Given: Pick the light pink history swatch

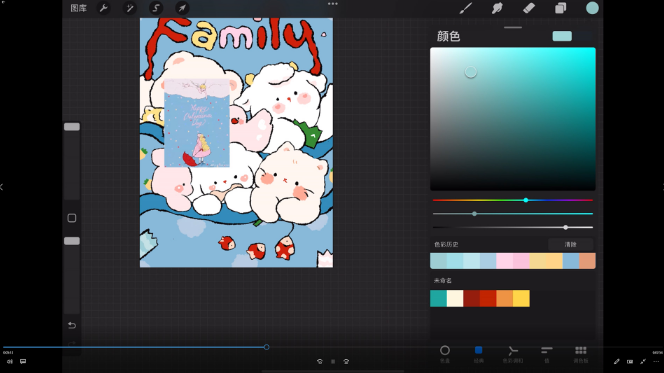Looking at the screenshot, I should (504, 261).
